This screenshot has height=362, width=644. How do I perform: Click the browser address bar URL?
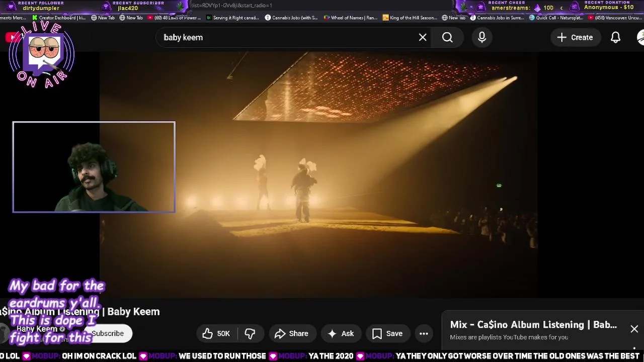tap(231, 6)
